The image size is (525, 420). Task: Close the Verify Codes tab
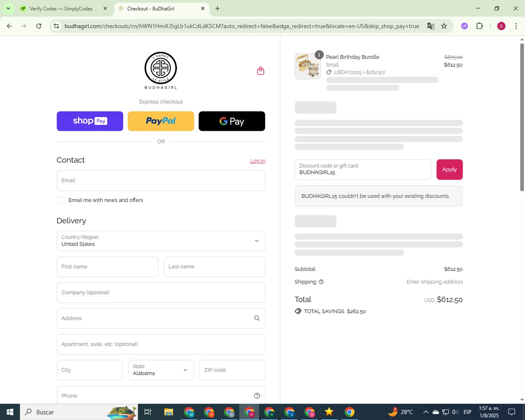[x=105, y=8]
